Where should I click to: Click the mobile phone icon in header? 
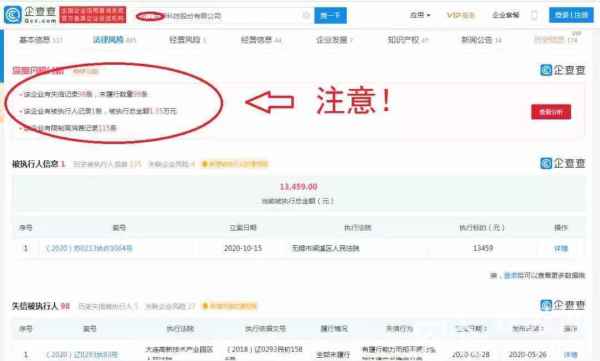click(534, 15)
